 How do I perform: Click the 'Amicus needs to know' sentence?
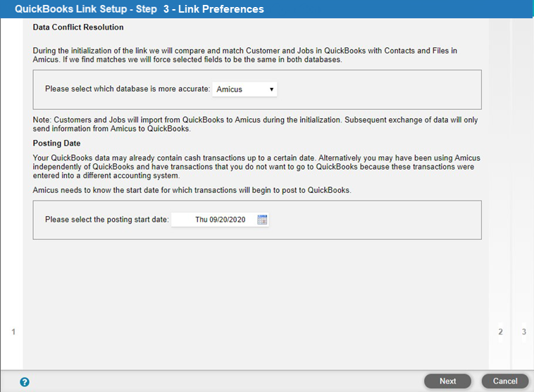click(192, 190)
